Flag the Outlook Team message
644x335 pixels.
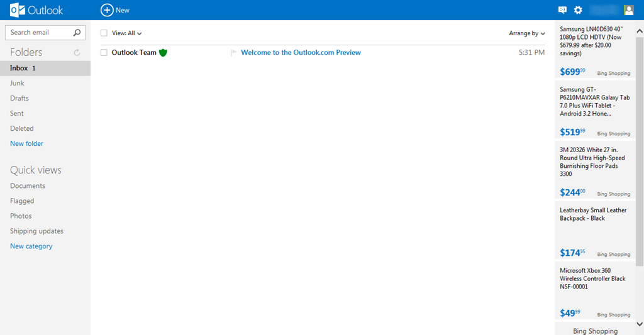(234, 53)
